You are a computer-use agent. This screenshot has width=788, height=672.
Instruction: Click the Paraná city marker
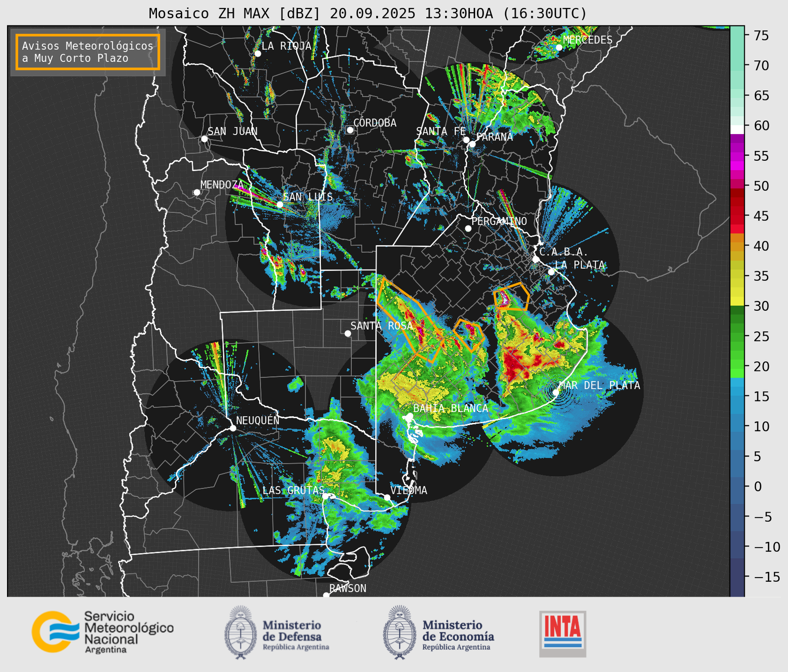tap(472, 144)
